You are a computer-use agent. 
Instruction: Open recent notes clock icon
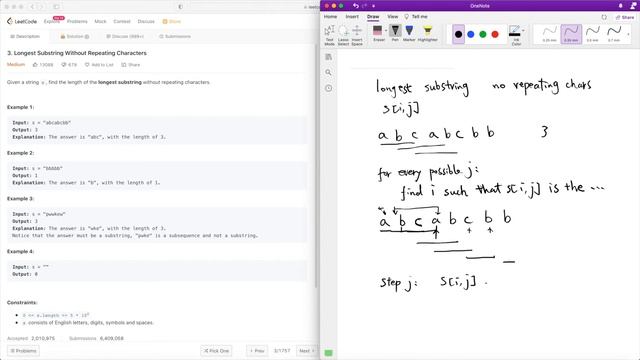pos(329,88)
